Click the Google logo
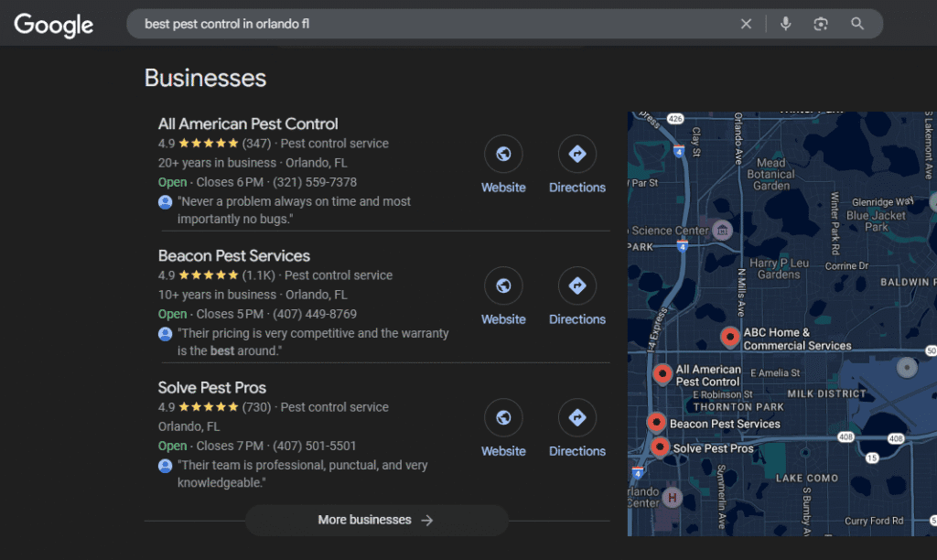937x560 pixels. pyautogui.click(x=53, y=25)
